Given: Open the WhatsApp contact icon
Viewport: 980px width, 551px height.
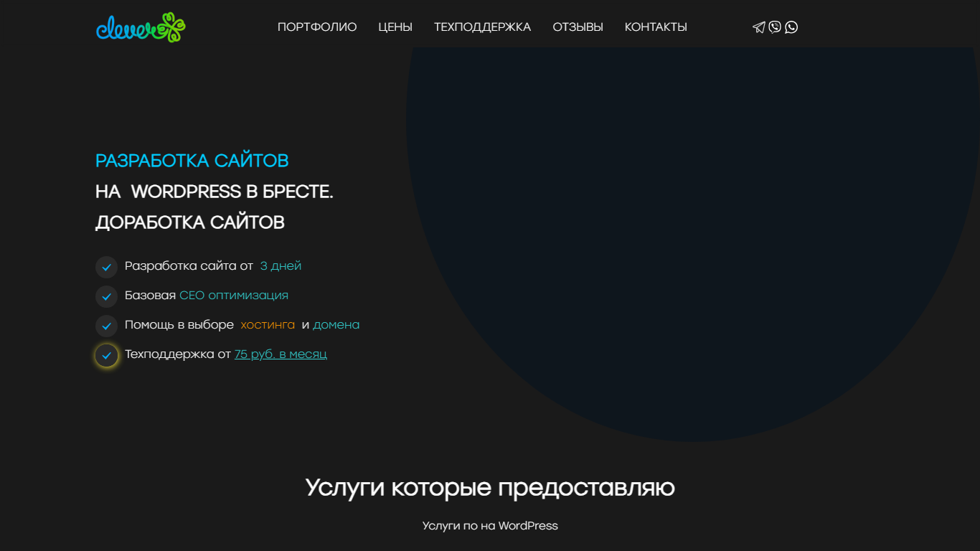Looking at the screenshot, I should coord(791,27).
